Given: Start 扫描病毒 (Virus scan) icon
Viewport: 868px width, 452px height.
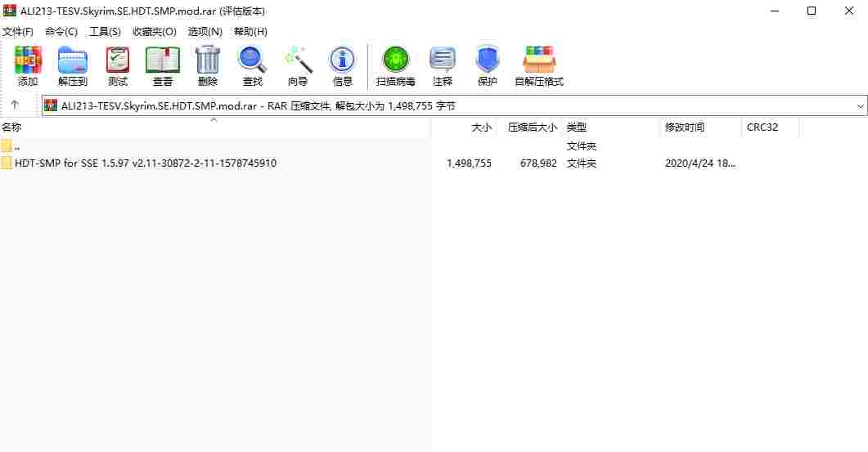Looking at the screenshot, I should (x=396, y=60).
